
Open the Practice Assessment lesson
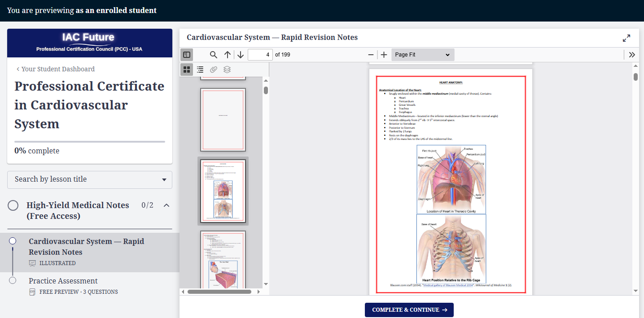[x=63, y=281]
